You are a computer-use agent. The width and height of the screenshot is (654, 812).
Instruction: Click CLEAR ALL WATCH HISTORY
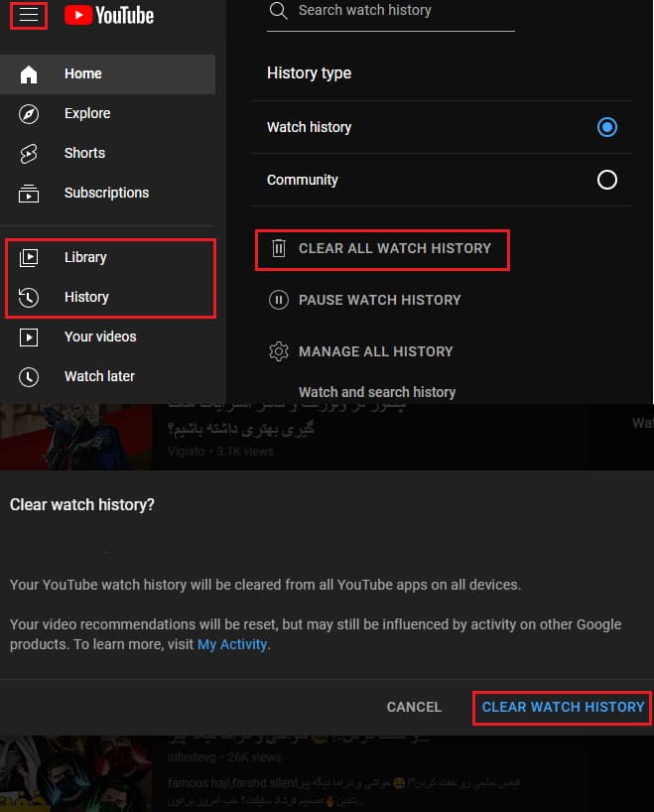click(x=382, y=249)
